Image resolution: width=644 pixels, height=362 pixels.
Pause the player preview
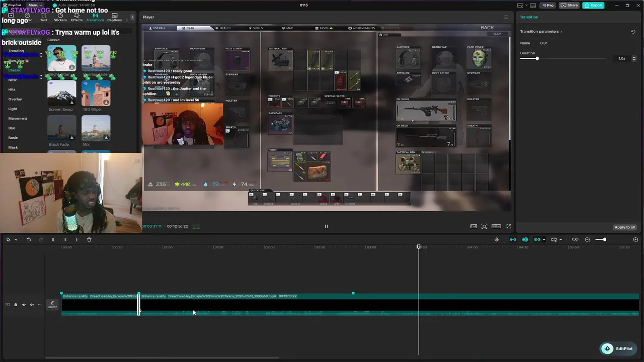click(326, 226)
